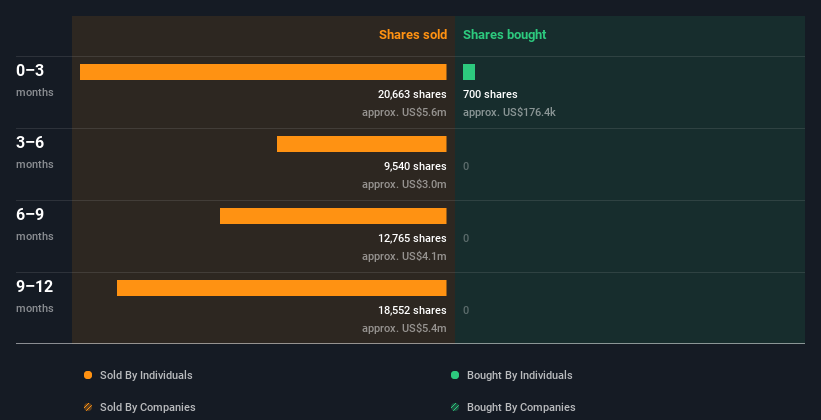
Task: Click the 18,552 shares value
Action: (x=412, y=311)
